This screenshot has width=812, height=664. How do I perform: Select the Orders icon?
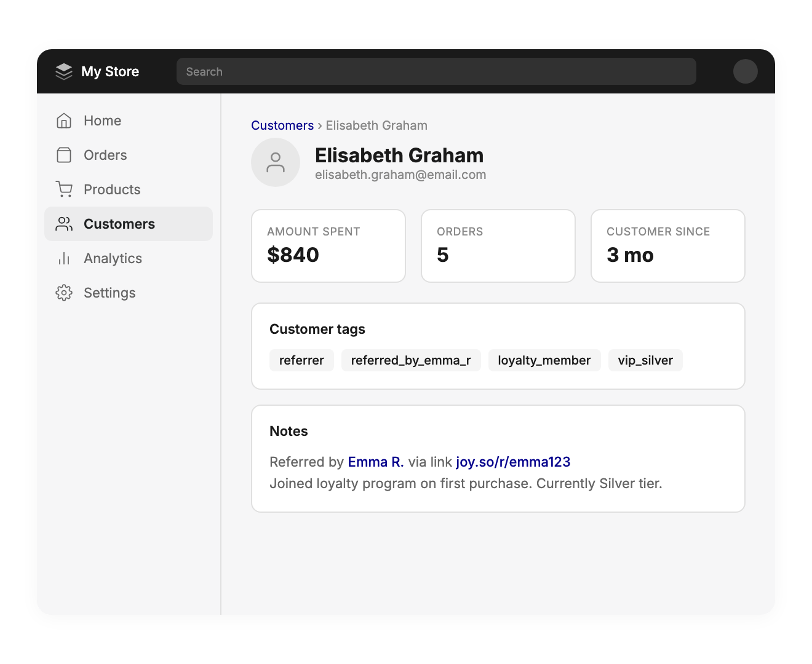coord(65,155)
